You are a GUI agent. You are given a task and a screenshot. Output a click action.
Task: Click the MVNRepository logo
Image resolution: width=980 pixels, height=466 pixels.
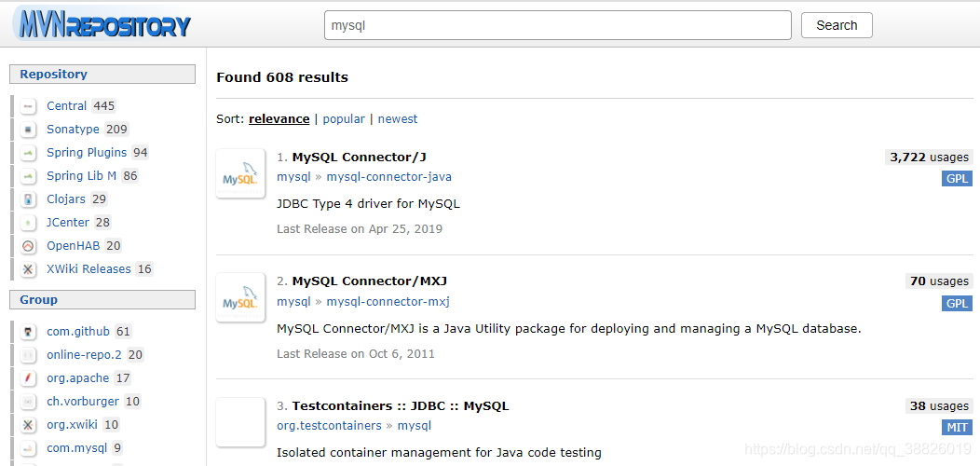click(x=103, y=24)
